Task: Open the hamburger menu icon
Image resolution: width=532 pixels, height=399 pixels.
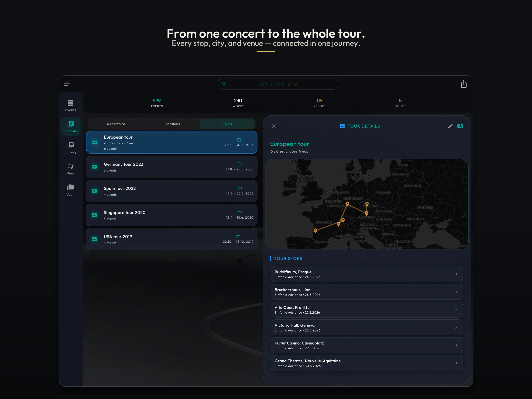Action: [x=67, y=84]
